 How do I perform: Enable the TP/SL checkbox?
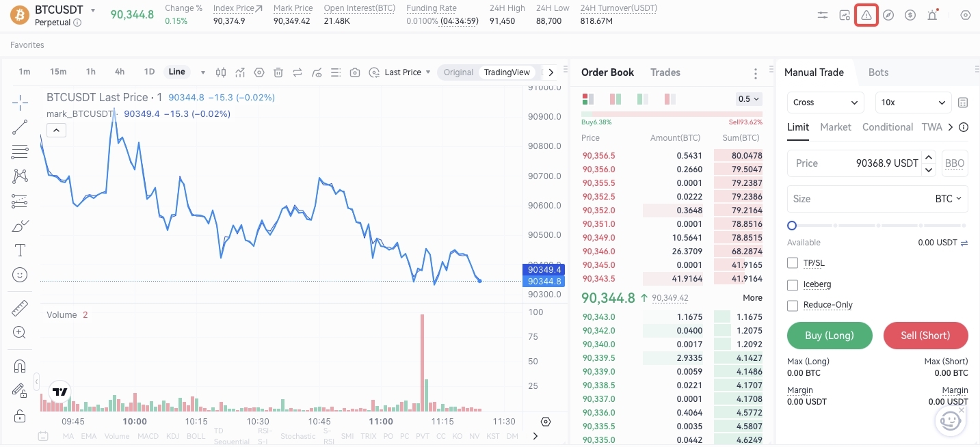pyautogui.click(x=793, y=263)
